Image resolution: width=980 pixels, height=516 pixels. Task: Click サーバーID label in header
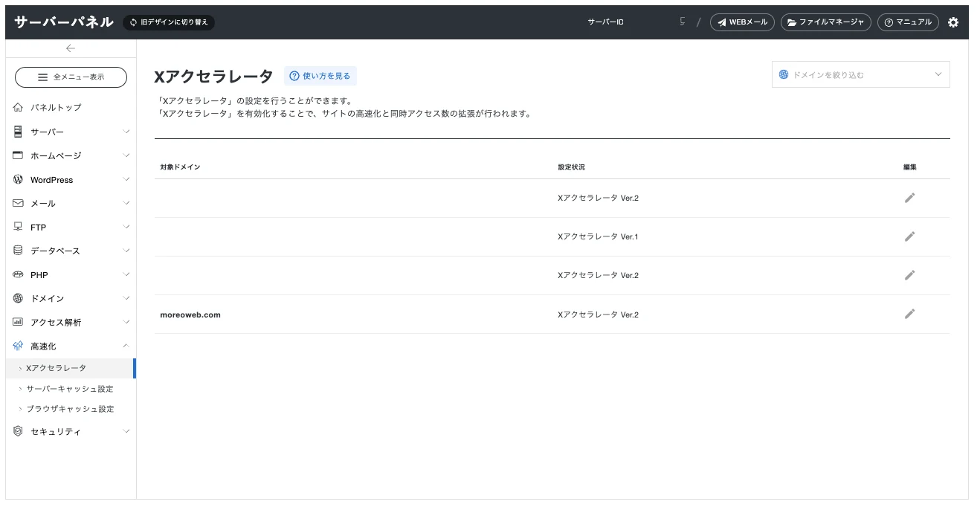pos(605,22)
